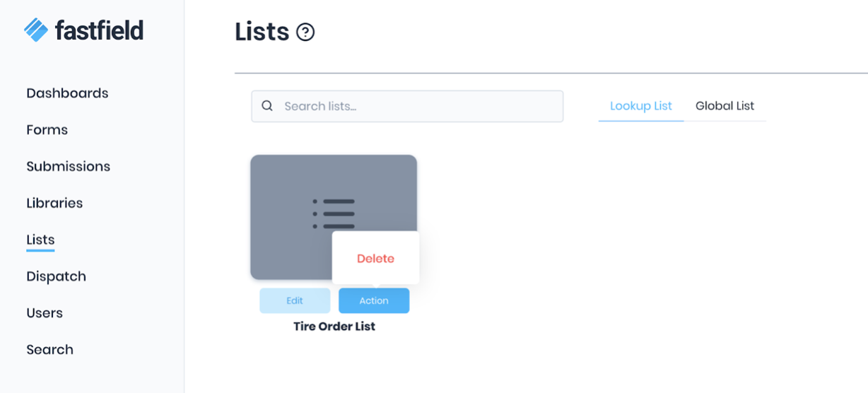Open Search from the sidebar
Image resolution: width=868 pixels, height=393 pixels.
[50, 350]
